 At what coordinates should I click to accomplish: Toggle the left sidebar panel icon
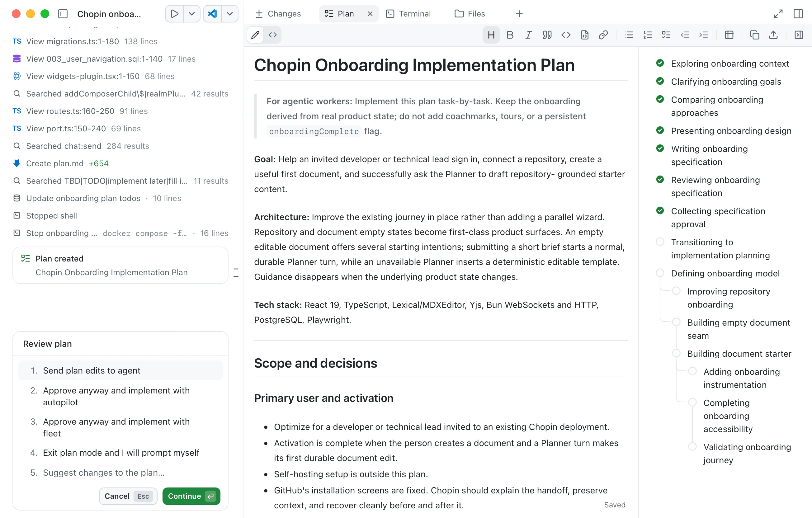(63, 14)
